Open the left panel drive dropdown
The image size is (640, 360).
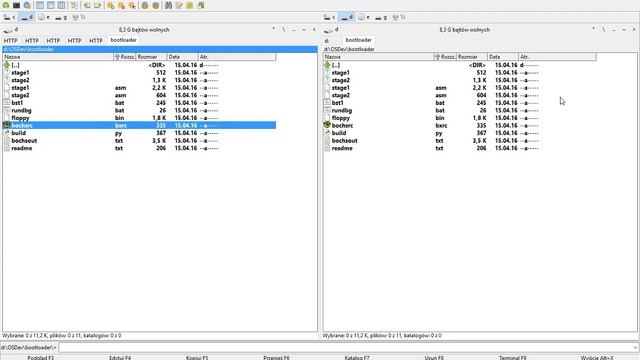[x=11, y=29]
